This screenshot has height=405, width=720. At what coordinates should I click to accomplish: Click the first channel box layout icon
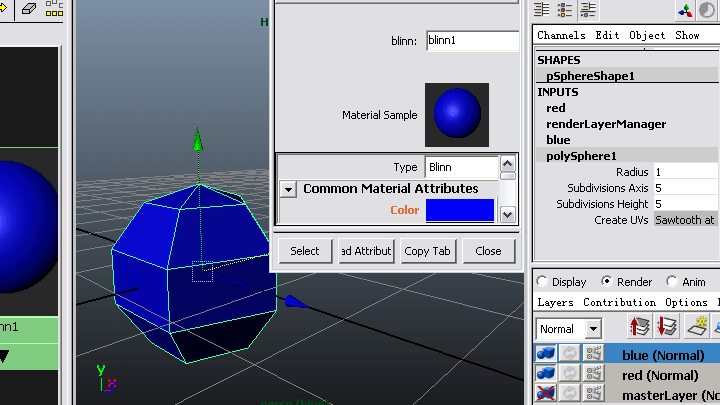coord(541,10)
